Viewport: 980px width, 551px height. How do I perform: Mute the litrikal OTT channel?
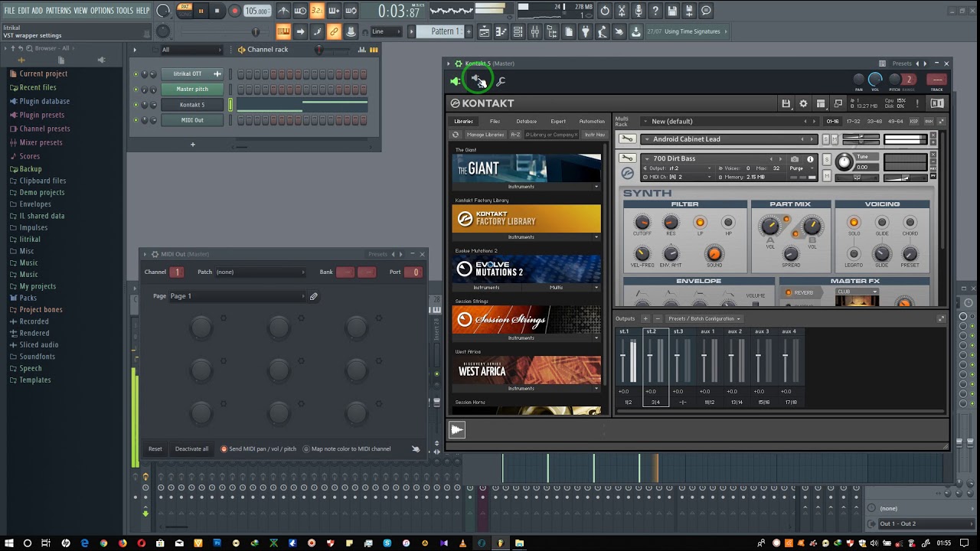coord(136,74)
